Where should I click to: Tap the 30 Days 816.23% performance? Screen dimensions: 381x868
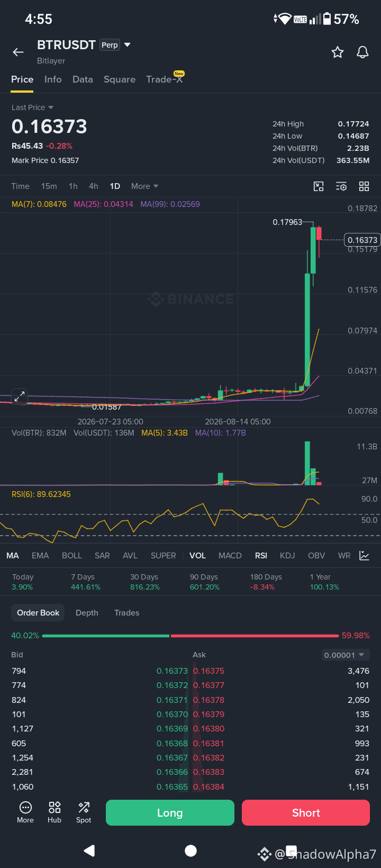click(145, 582)
